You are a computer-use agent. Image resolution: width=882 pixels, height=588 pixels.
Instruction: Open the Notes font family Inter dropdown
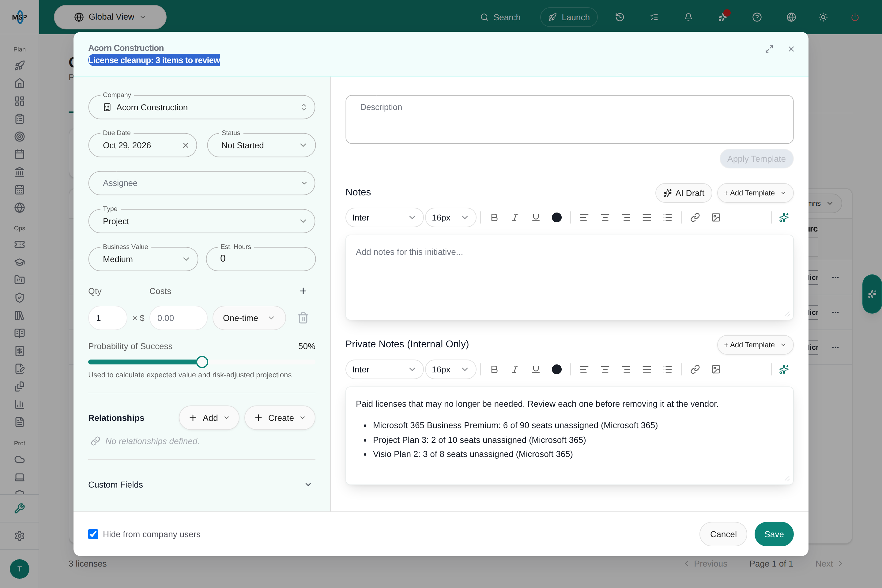pyautogui.click(x=384, y=217)
